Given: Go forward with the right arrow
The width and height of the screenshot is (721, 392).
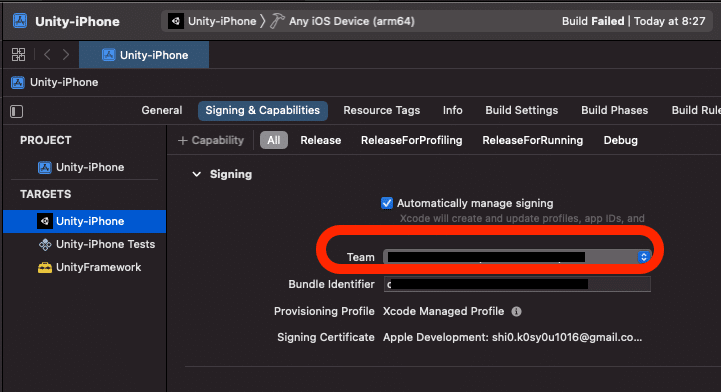Looking at the screenshot, I should (x=66, y=55).
